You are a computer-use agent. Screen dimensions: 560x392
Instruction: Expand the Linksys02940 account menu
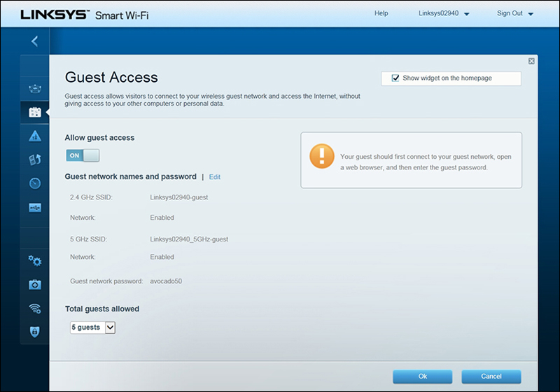tap(444, 13)
